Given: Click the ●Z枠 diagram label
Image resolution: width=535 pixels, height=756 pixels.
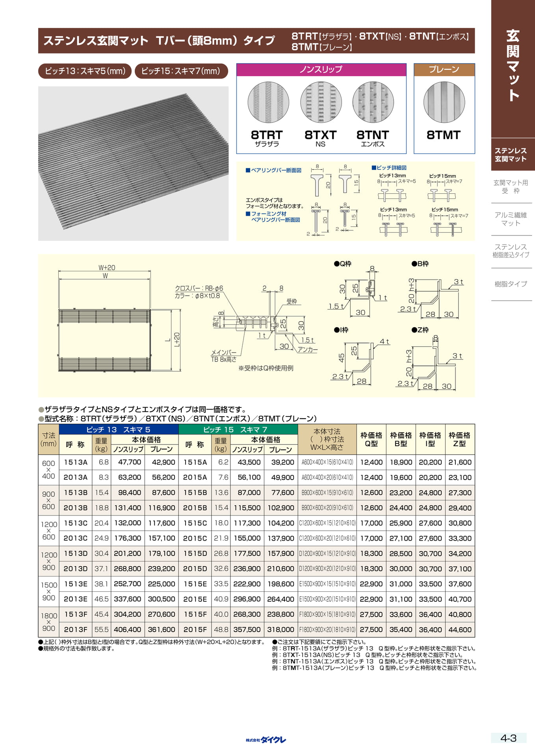Looking at the screenshot, I should tap(420, 330).
